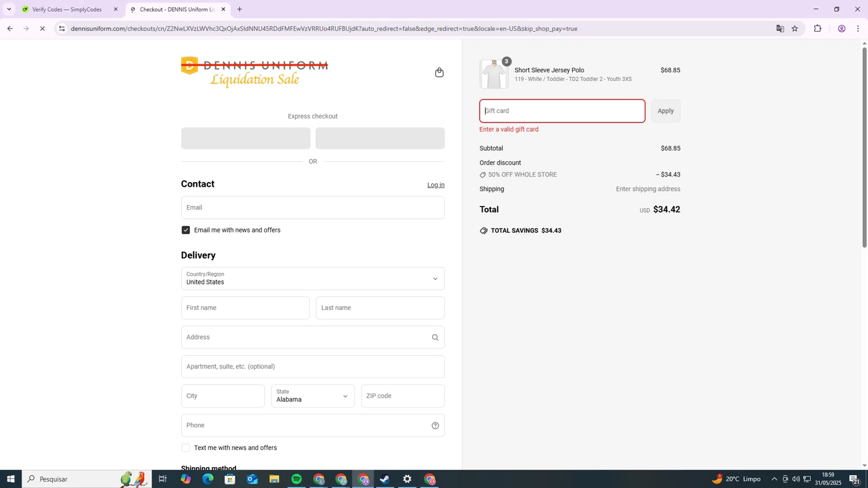Bookmark this page with the star icon
The width and height of the screenshot is (868, 488).
(795, 28)
